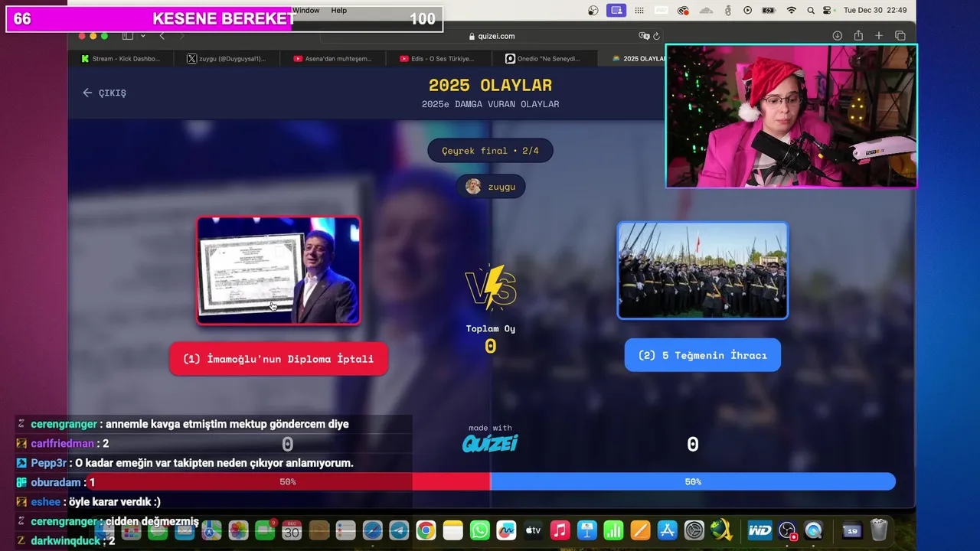
Task: Open Numbers from the Dock
Action: coord(614,530)
